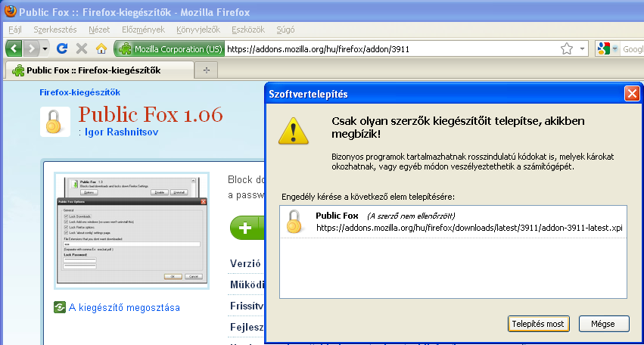Select the Public Fox item in install list
Image resolution: width=644 pixels, height=345 pixels.
click(x=453, y=221)
